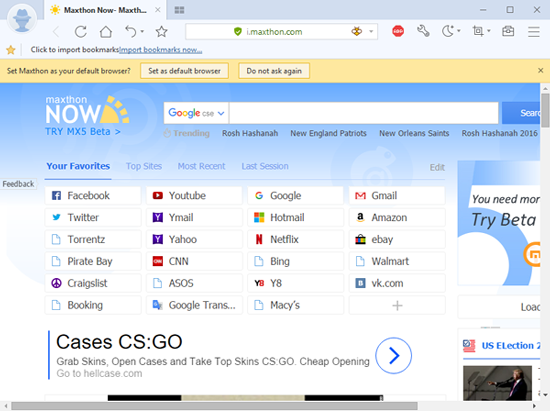This screenshot has height=411, width=550.
Task: Switch to Most Recent tab
Action: click(201, 166)
